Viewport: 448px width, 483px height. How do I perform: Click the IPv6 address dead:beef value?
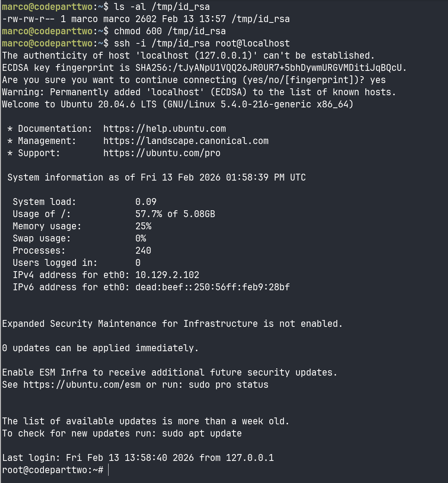tap(213, 287)
